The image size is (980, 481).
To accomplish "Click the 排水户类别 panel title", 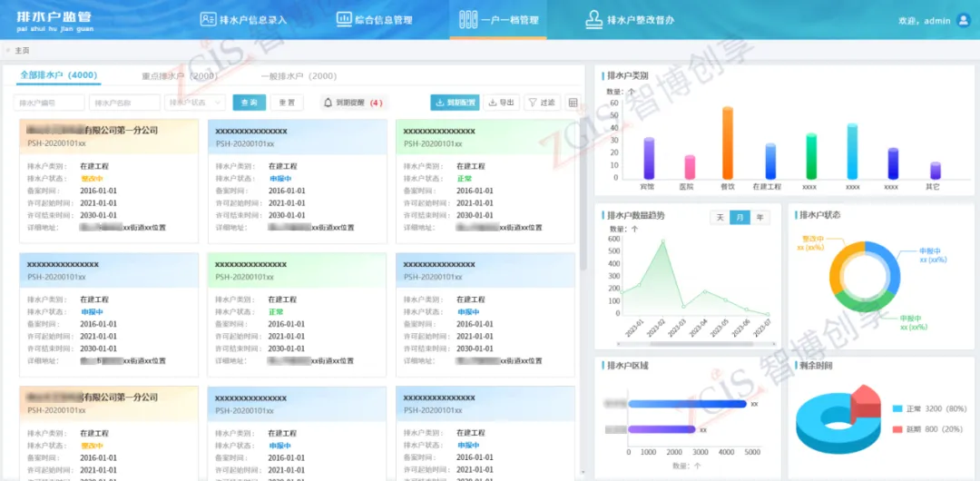I will (627, 75).
